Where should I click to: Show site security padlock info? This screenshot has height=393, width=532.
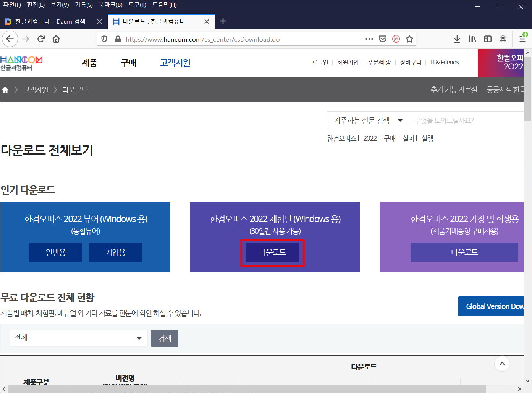(x=118, y=39)
